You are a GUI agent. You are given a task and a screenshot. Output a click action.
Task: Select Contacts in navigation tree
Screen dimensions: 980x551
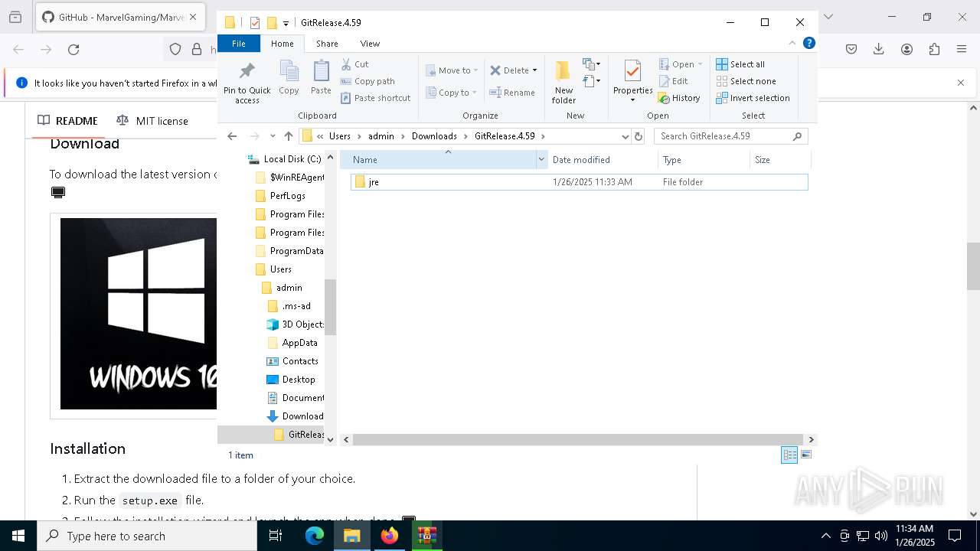click(x=292, y=361)
